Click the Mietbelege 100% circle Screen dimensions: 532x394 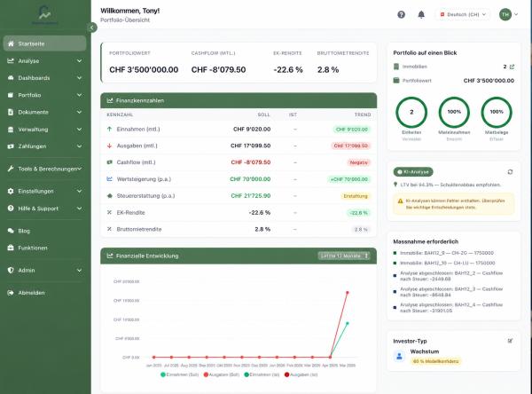point(497,112)
